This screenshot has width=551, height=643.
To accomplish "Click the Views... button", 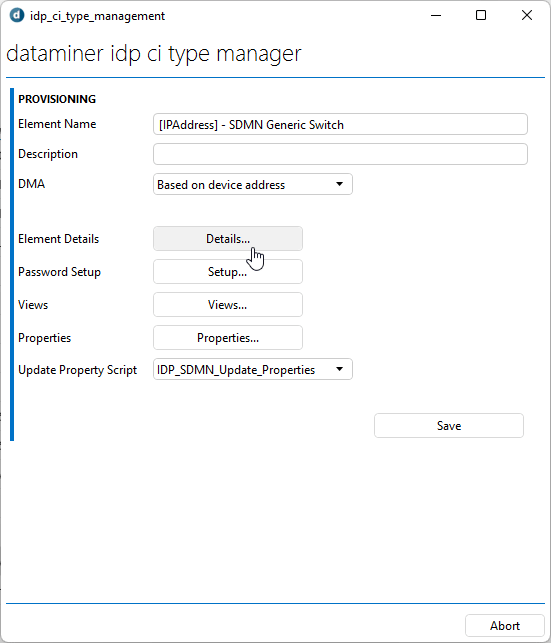I will (228, 305).
